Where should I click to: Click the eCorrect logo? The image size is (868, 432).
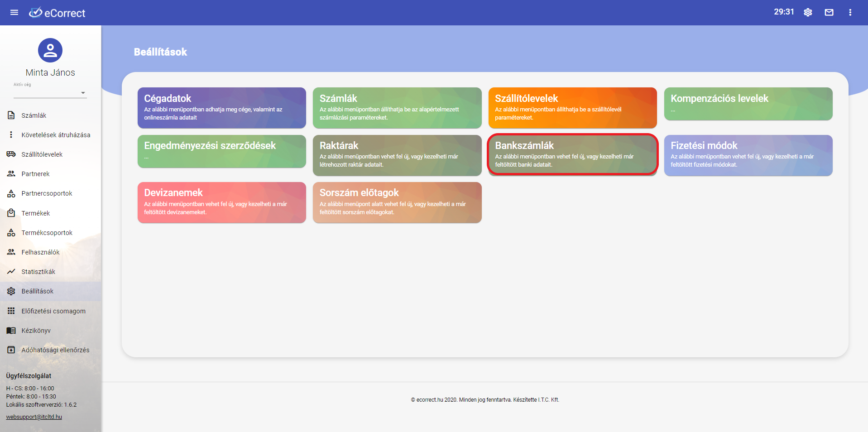coord(57,13)
